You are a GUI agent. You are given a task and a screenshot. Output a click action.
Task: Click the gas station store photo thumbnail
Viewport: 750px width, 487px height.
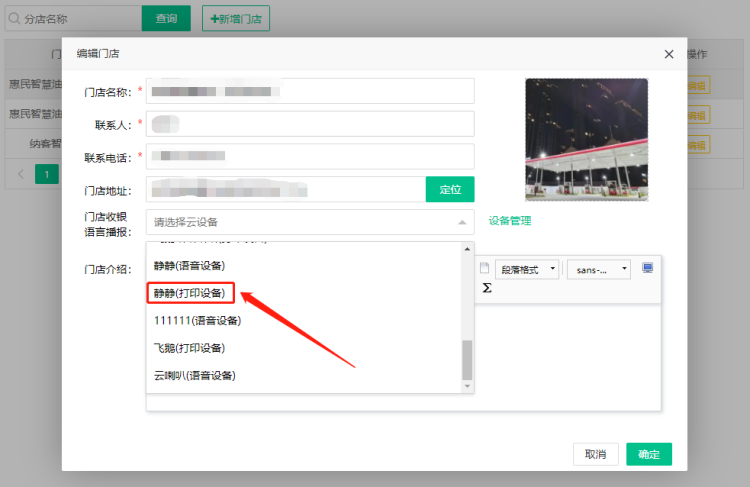(586, 140)
